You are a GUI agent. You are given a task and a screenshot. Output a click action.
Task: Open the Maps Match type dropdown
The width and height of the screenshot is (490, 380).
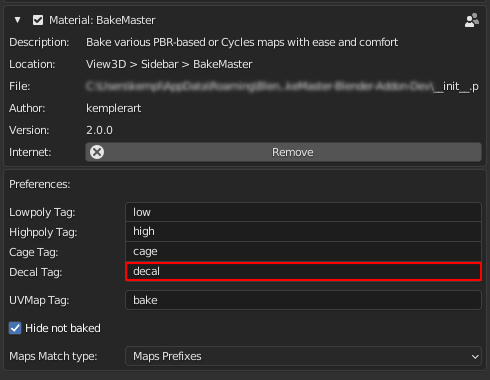pos(303,356)
